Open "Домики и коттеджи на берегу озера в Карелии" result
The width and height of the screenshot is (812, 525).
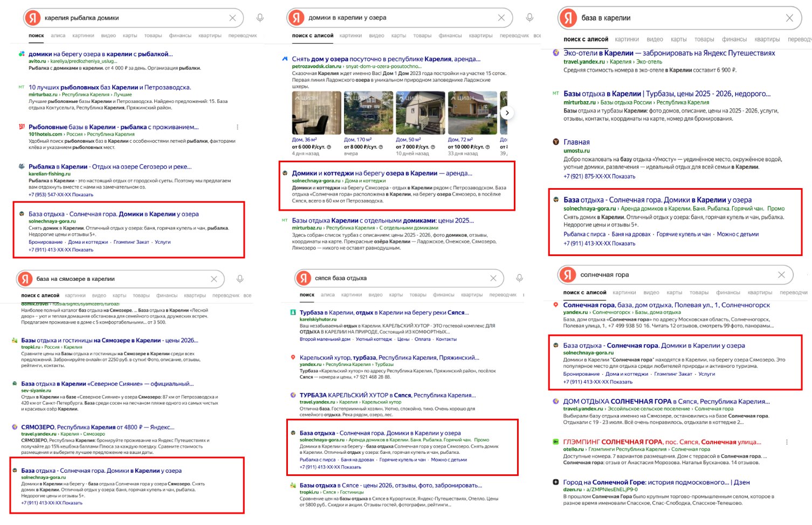point(382,174)
